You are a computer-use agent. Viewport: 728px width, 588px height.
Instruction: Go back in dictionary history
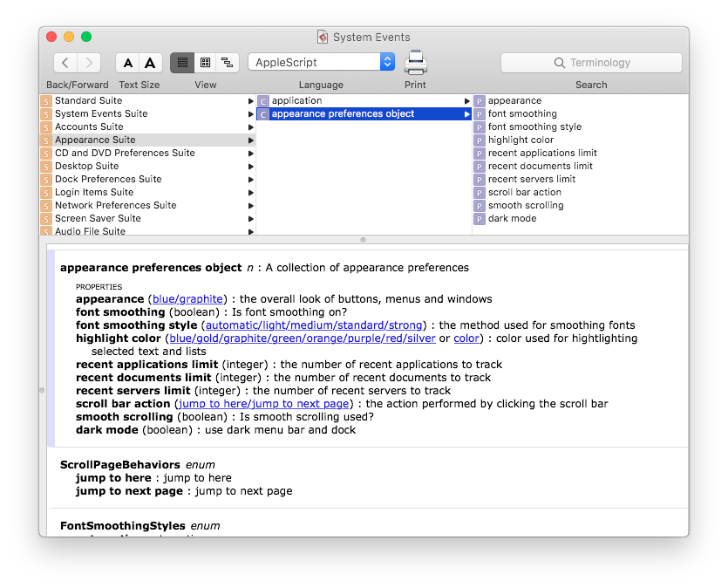coord(65,63)
